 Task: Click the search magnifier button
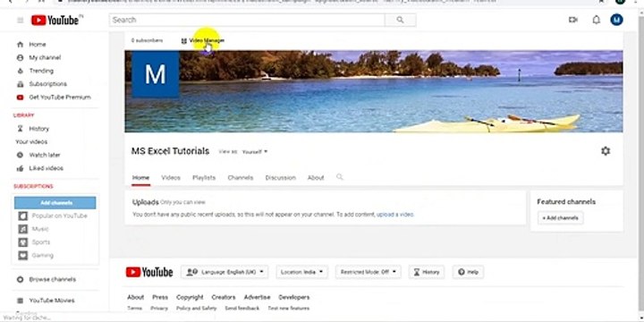tap(400, 20)
